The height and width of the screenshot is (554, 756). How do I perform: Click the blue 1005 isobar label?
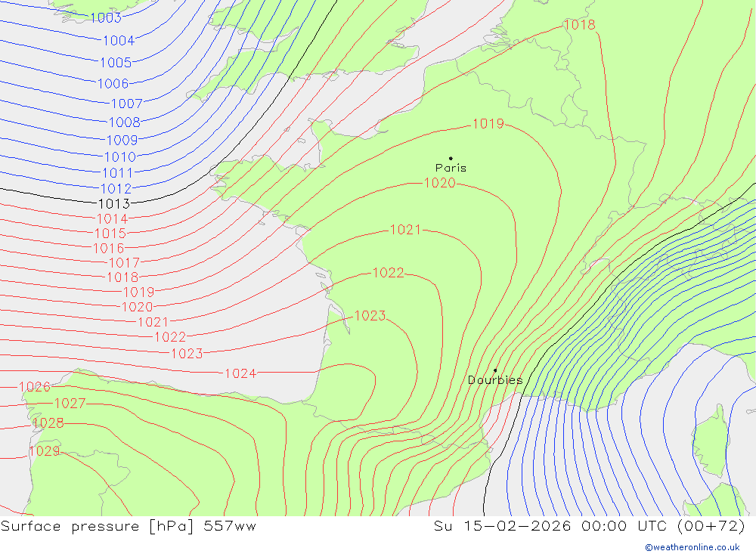(116, 63)
